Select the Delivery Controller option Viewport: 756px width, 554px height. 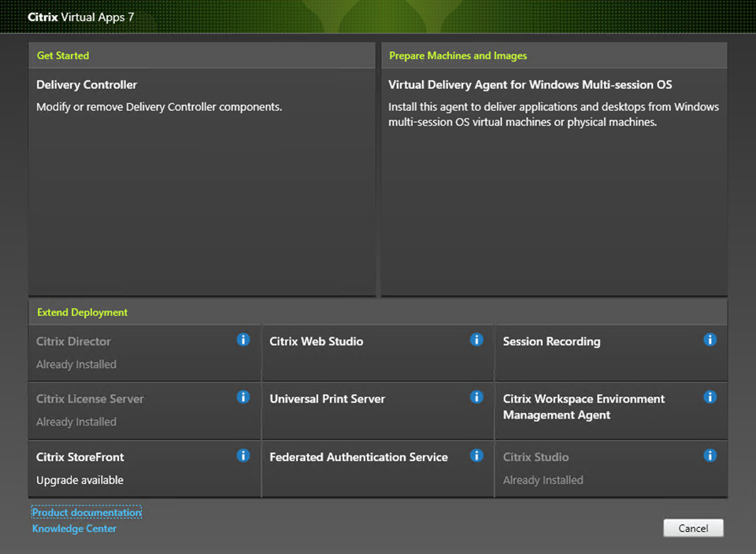(x=202, y=182)
